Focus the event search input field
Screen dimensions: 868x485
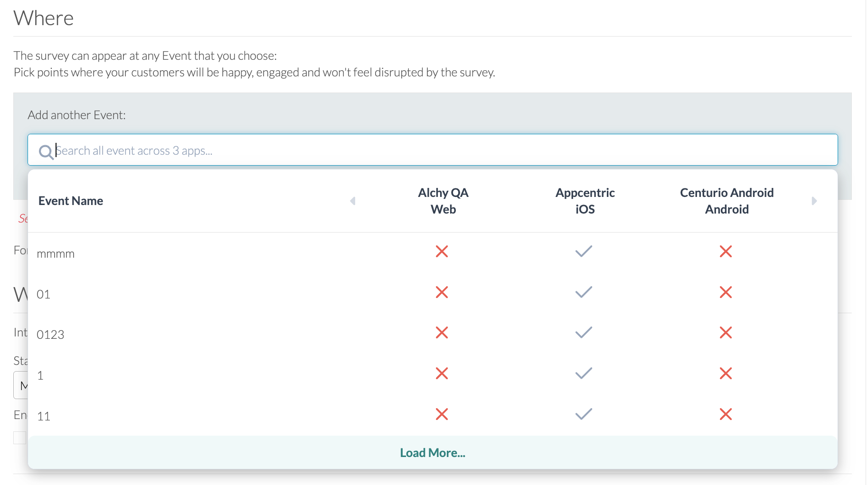pos(427,150)
